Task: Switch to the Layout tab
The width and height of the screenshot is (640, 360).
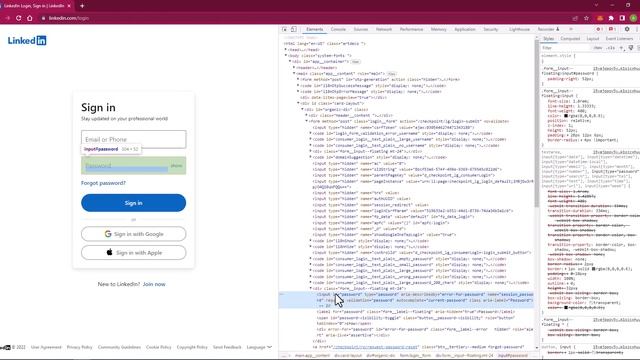Action: (x=593, y=39)
